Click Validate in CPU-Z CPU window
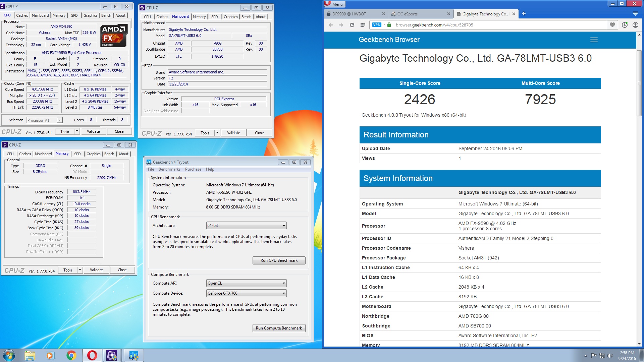Viewport: 644px width, 362px height. pyautogui.click(x=93, y=131)
